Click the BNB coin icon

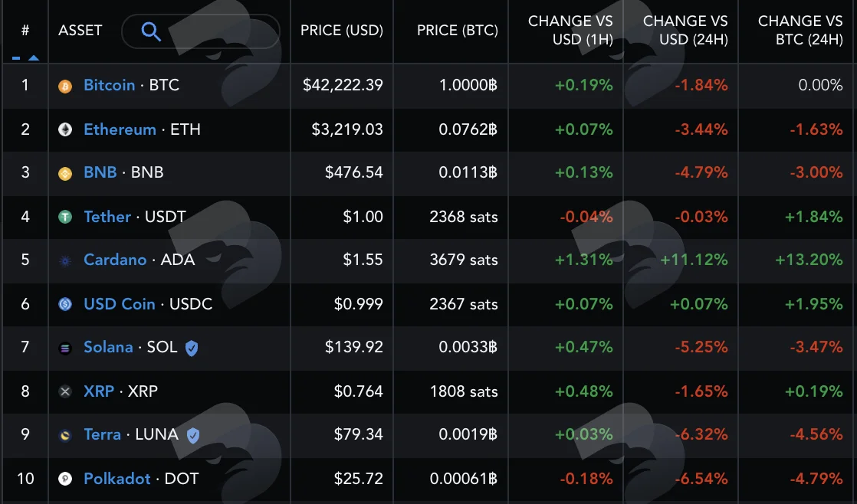click(65, 174)
